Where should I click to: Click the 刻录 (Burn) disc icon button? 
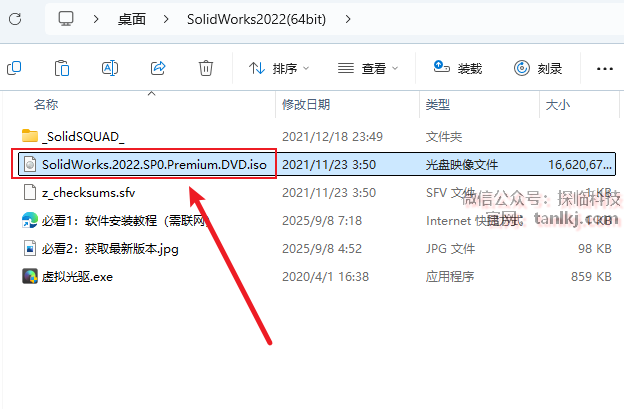[x=538, y=68]
